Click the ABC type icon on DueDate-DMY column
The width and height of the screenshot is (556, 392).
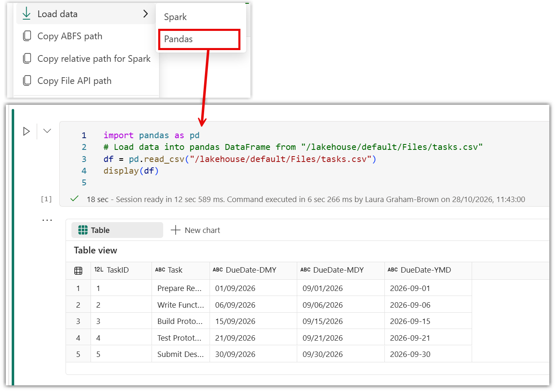[x=218, y=270]
